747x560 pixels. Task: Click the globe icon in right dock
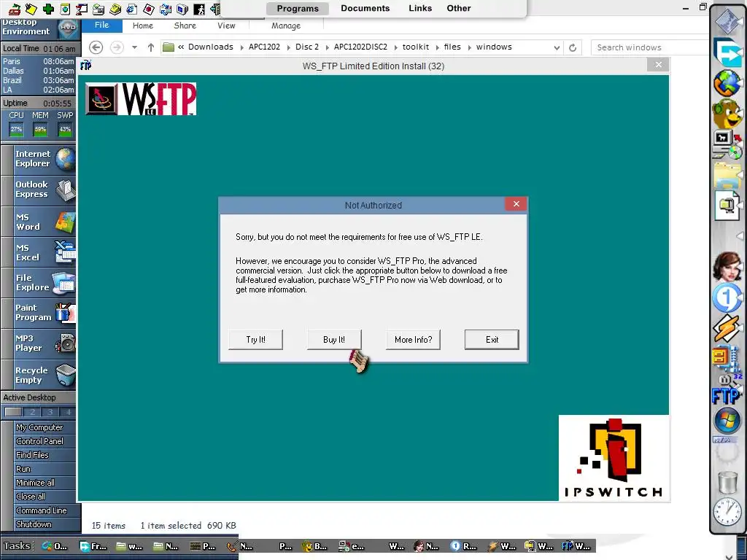(x=727, y=83)
